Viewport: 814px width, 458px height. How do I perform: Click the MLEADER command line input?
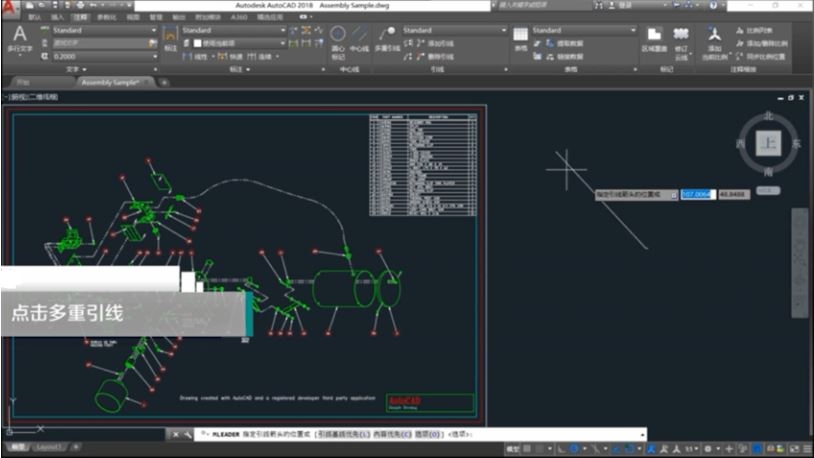click(420, 434)
